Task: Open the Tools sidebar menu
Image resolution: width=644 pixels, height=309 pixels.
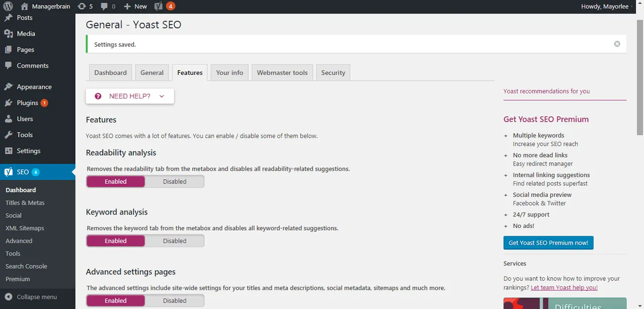Action: [38, 135]
